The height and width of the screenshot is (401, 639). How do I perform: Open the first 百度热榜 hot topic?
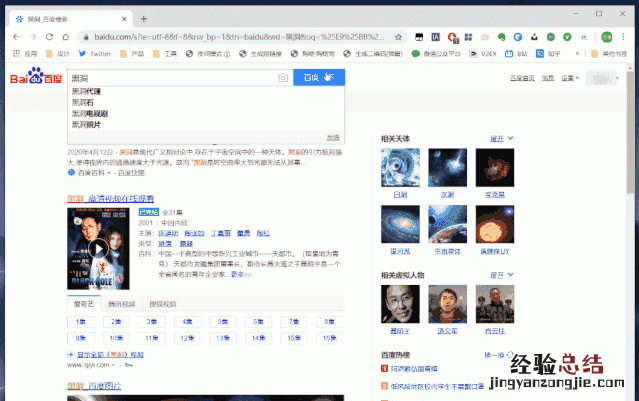pos(414,368)
